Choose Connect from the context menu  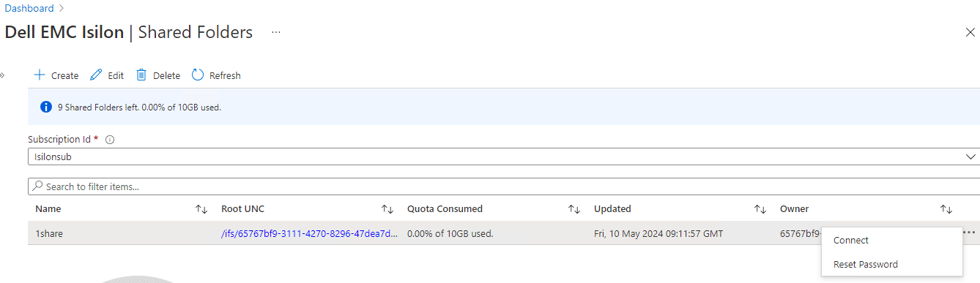pyautogui.click(x=851, y=240)
